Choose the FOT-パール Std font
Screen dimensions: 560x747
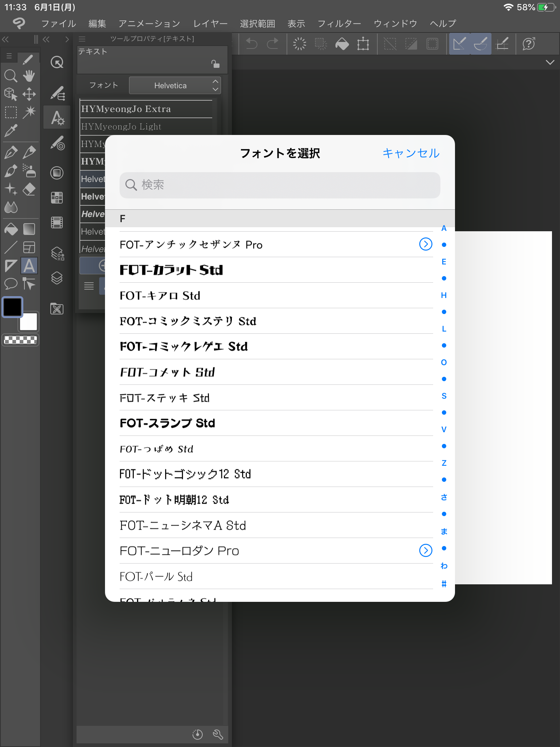[276, 576]
